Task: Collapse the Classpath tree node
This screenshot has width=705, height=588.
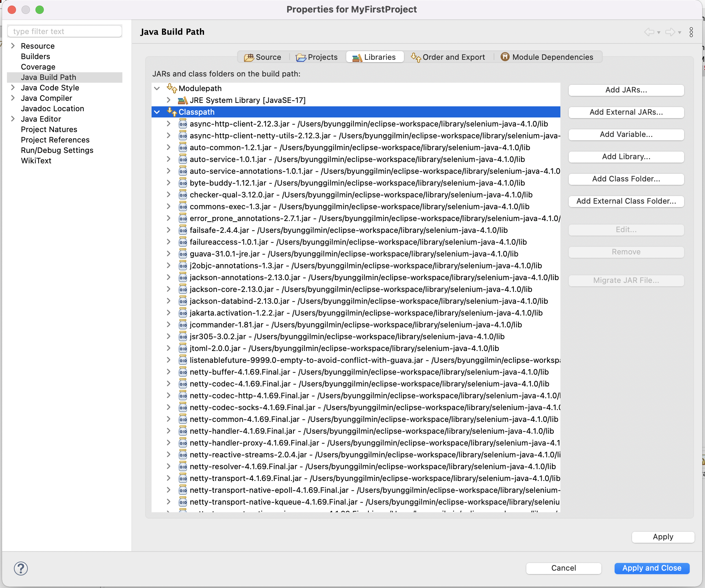Action: coord(157,112)
